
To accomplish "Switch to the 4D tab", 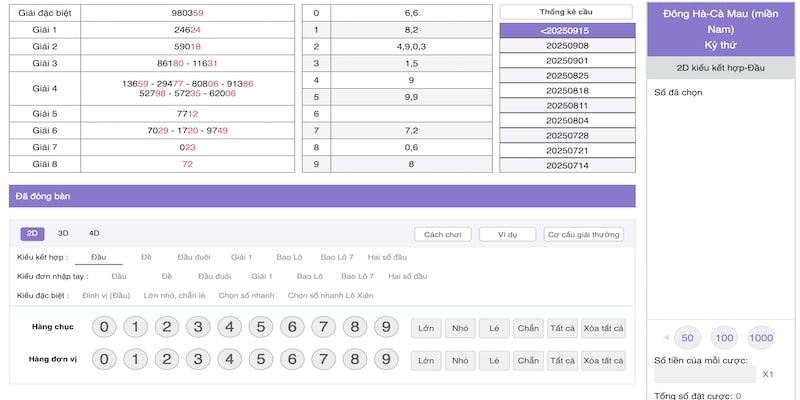I will pyautogui.click(x=94, y=233).
